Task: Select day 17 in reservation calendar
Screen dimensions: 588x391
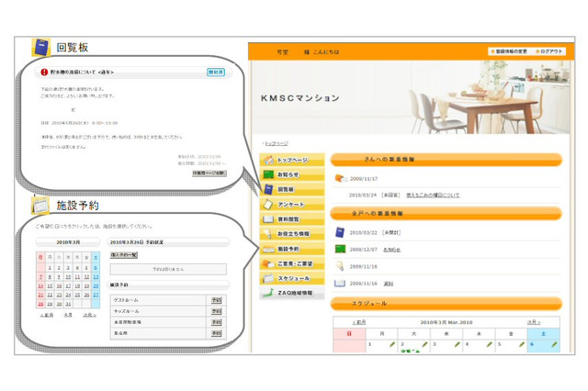Action: [68, 285]
